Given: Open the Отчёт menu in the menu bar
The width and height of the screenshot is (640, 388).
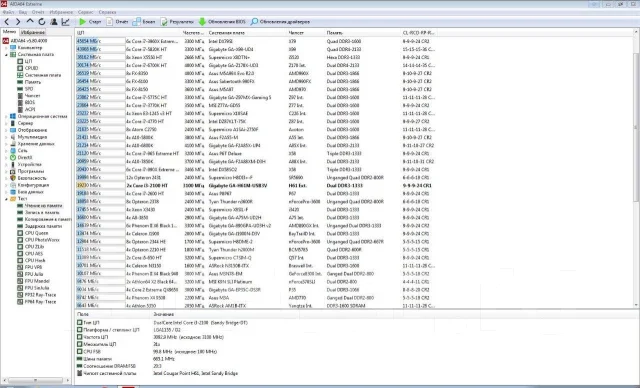Looking at the screenshot, I should [x=38, y=12].
